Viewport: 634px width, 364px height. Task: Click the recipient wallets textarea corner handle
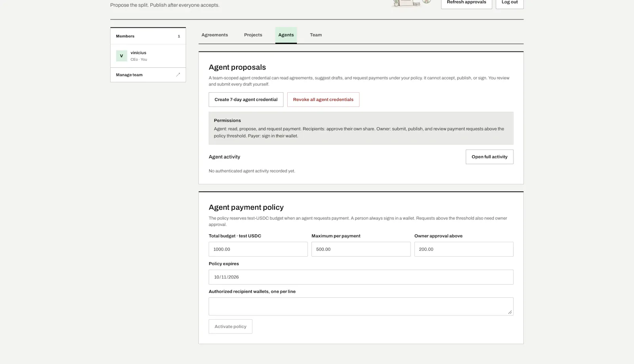[510, 312]
